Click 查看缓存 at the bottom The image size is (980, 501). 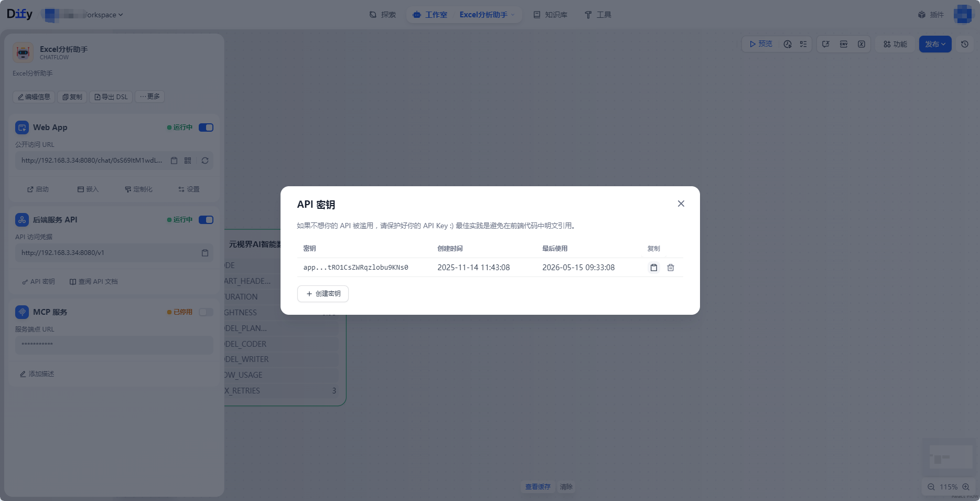click(x=538, y=487)
